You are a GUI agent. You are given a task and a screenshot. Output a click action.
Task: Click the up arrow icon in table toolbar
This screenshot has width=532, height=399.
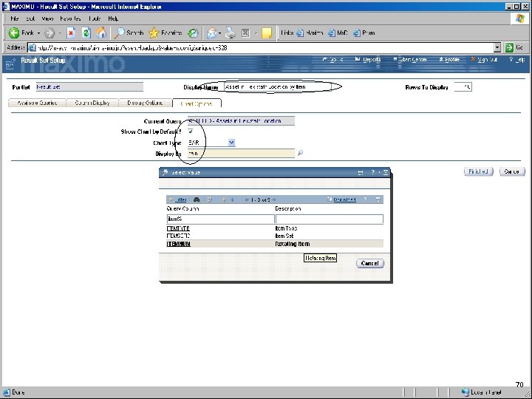point(224,199)
